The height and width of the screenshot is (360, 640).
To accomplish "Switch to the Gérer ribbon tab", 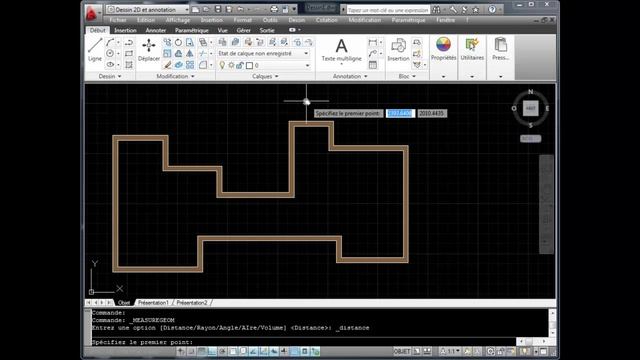I will 243,30.
